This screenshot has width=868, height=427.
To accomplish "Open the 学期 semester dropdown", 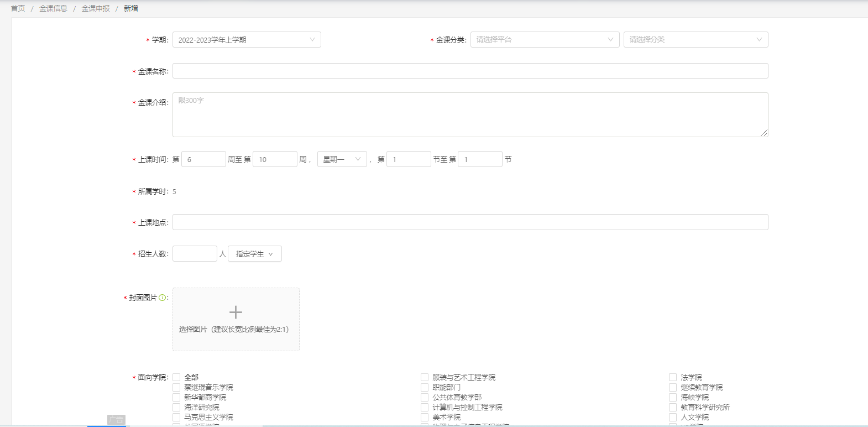I will click(247, 40).
